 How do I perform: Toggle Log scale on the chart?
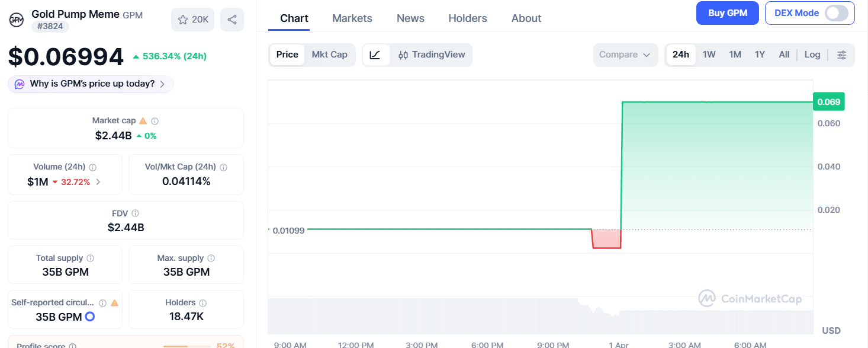(812, 54)
